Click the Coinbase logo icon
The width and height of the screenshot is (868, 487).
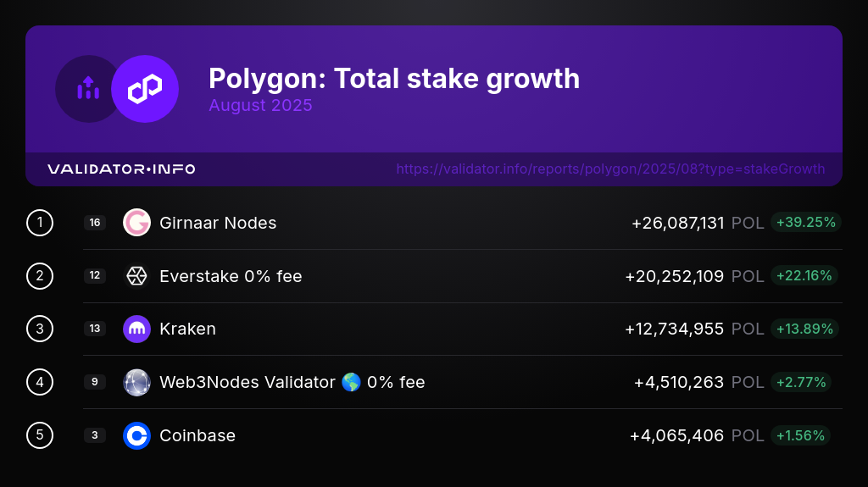tap(136, 435)
